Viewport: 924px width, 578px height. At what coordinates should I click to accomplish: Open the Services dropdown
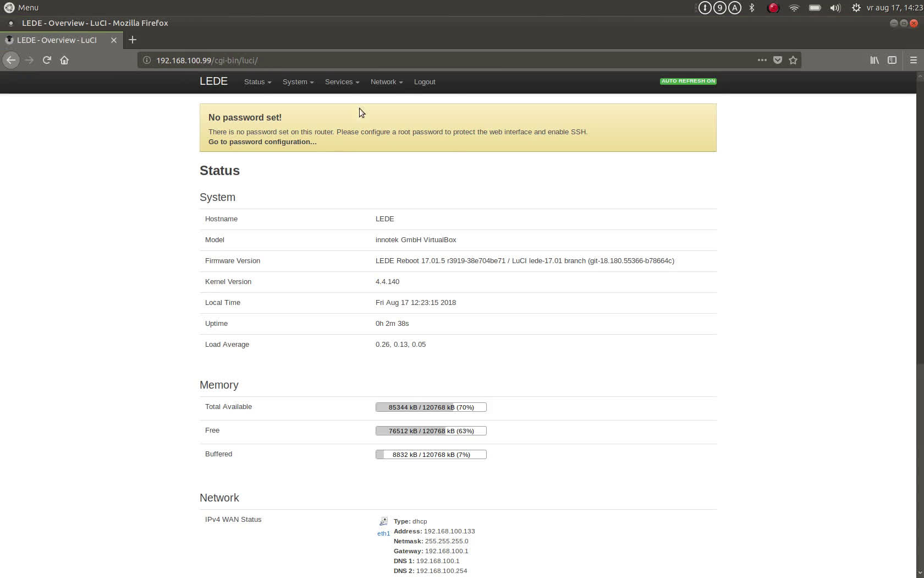point(342,81)
